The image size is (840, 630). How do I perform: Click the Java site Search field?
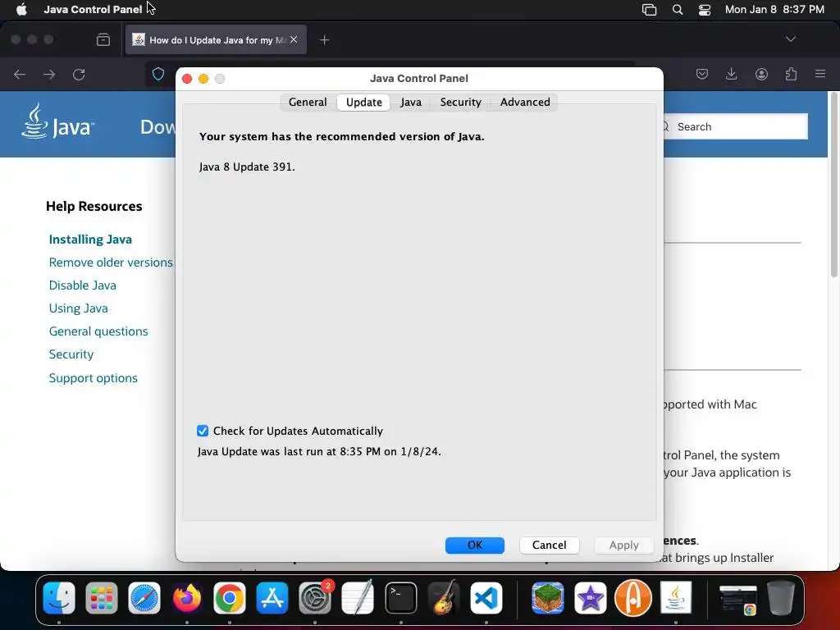tap(736, 126)
